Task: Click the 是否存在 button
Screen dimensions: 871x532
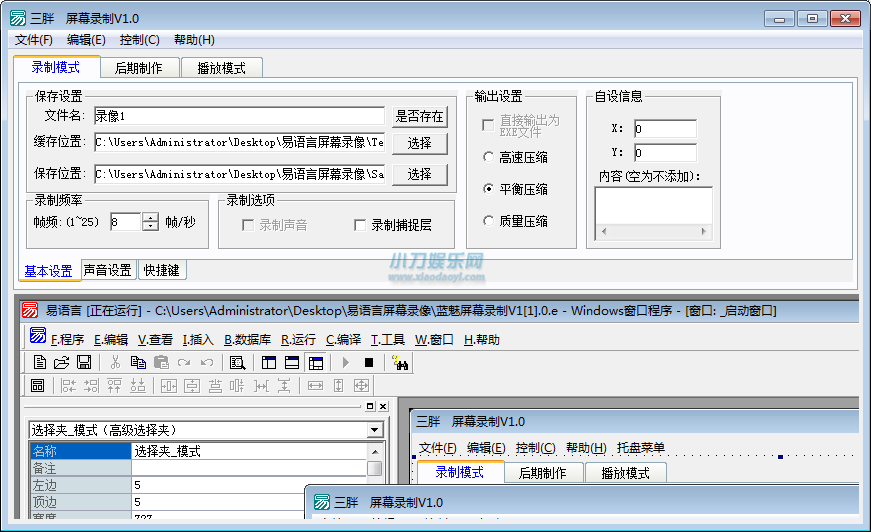Action: pyautogui.click(x=419, y=117)
